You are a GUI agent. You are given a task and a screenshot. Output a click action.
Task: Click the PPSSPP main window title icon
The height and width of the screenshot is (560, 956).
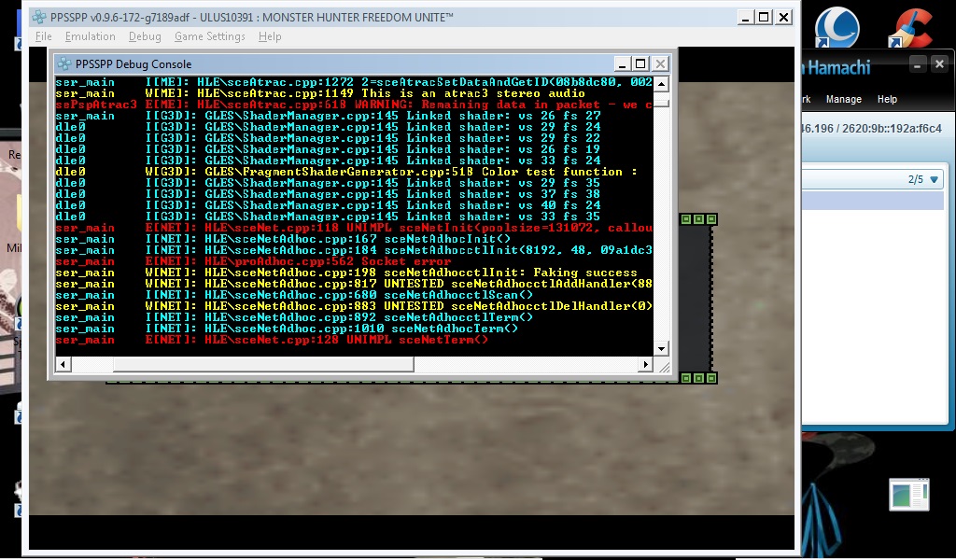pos(39,18)
